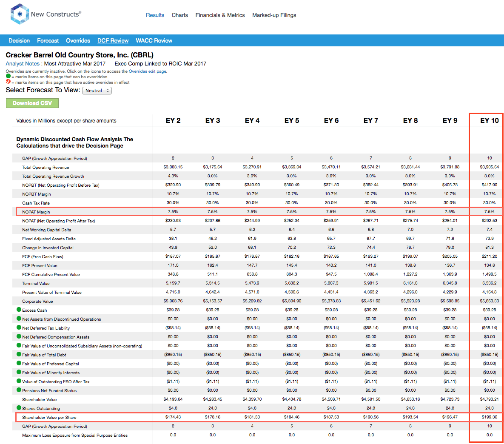This screenshot has width=504, height=444.
Task: Switch to the Decision tab
Action: pos(19,40)
